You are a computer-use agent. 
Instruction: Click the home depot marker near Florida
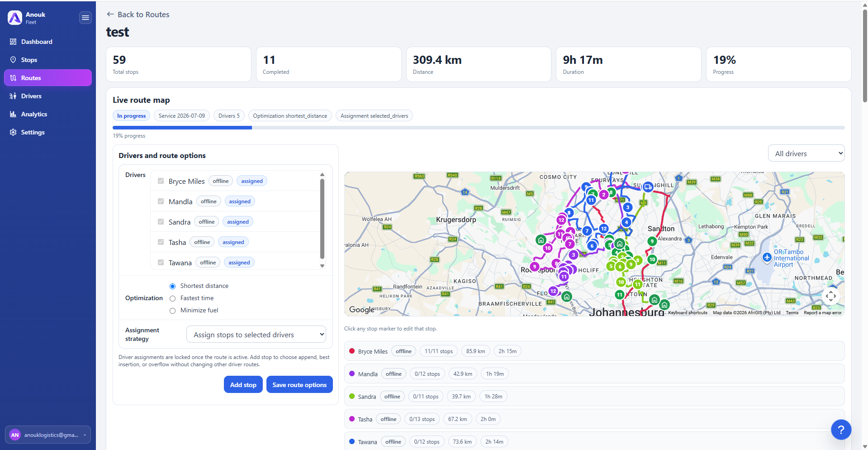pyautogui.click(x=567, y=297)
